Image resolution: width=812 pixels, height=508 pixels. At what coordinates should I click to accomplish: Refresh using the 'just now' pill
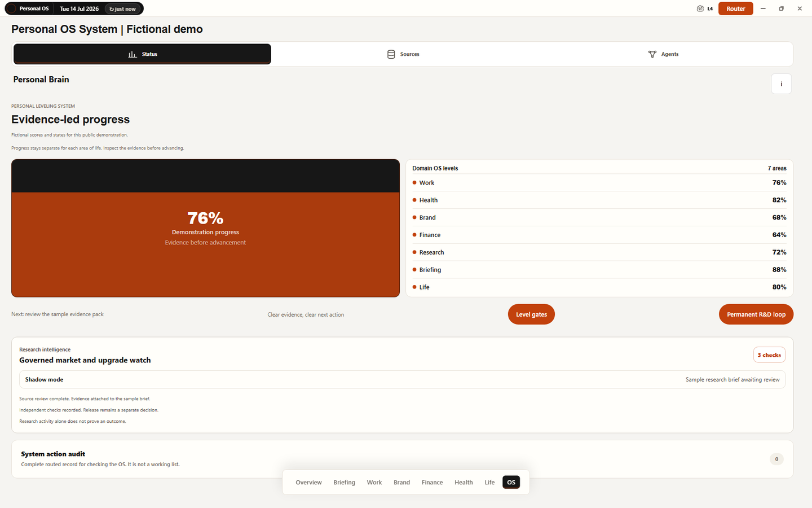tap(123, 8)
